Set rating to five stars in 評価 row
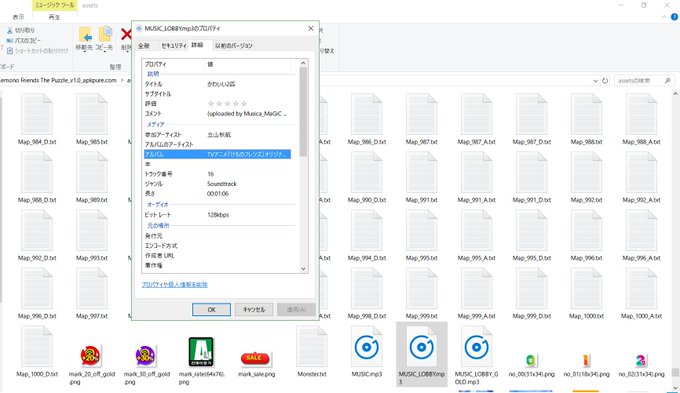The height and width of the screenshot is (393, 680). [x=244, y=104]
